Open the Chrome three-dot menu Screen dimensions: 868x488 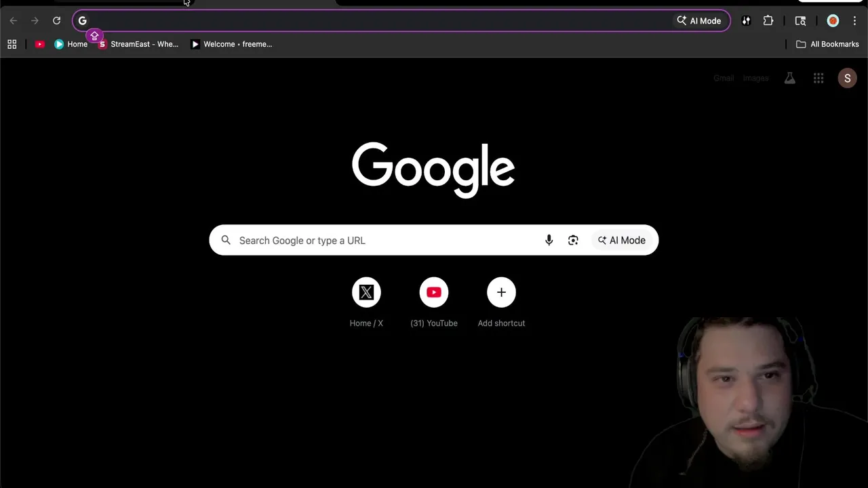pos(854,21)
